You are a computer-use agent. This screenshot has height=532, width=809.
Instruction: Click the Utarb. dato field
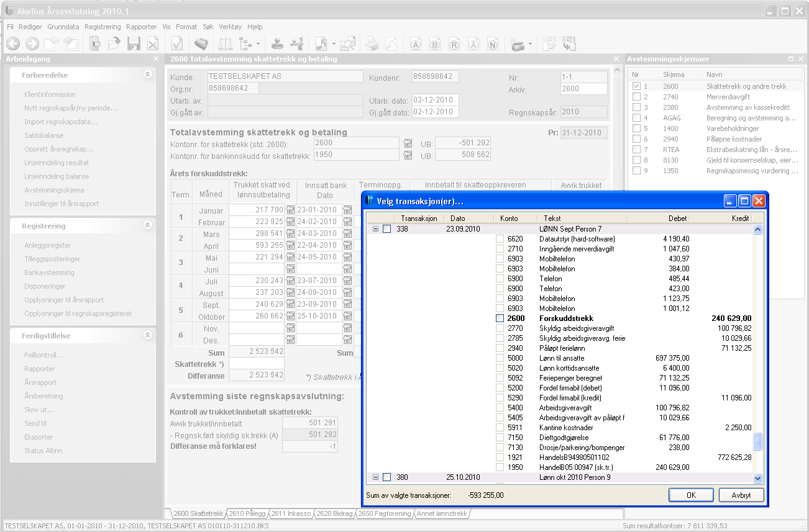[x=435, y=100]
